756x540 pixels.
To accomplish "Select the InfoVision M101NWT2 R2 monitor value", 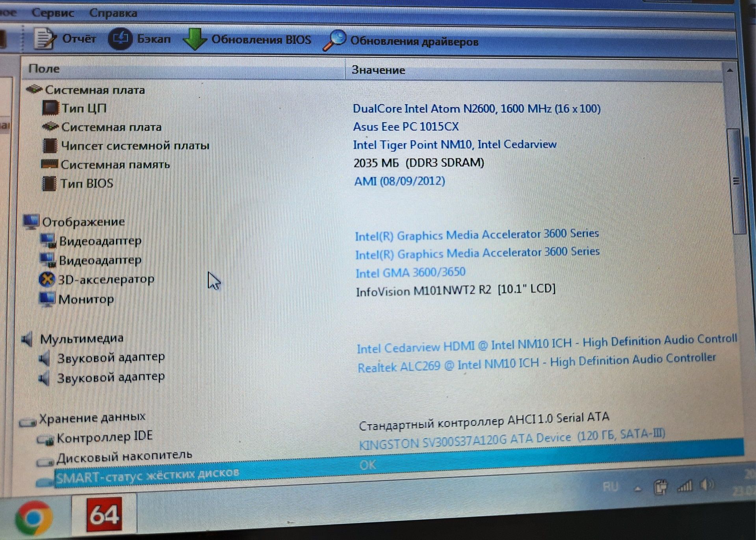I will (456, 290).
